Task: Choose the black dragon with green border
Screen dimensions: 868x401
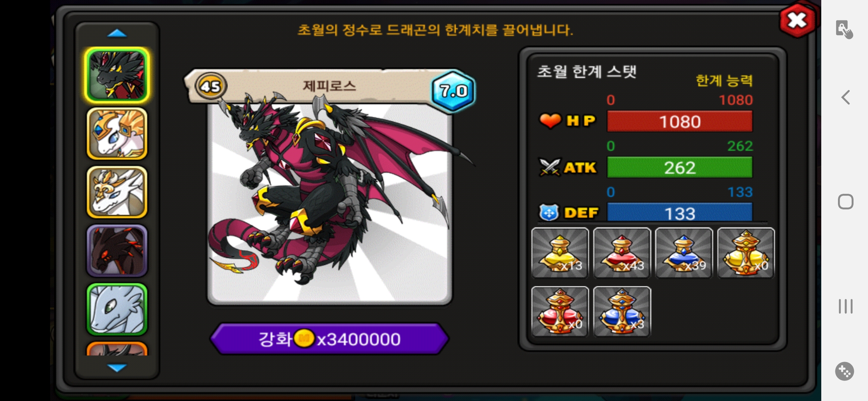Action: point(117,75)
